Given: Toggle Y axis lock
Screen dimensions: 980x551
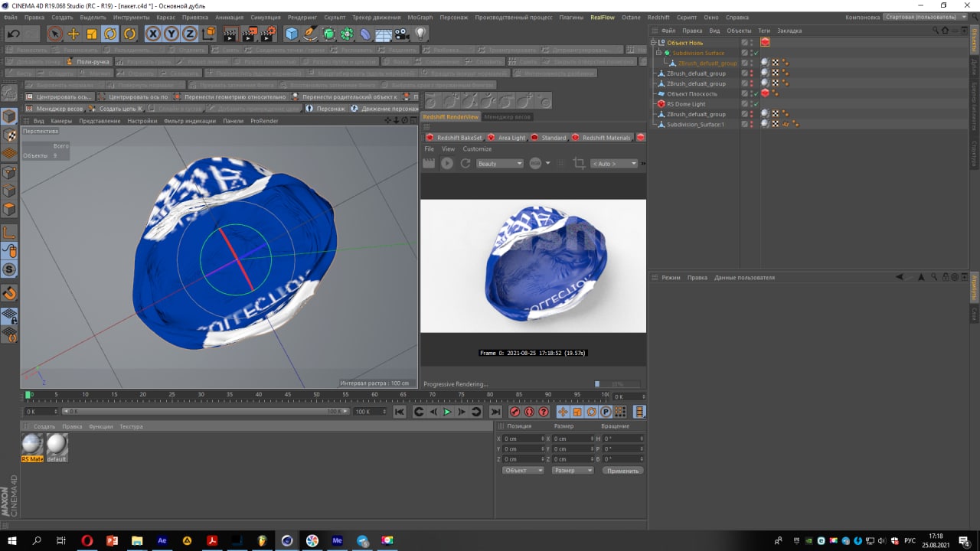Looking at the screenshot, I should 171,34.
